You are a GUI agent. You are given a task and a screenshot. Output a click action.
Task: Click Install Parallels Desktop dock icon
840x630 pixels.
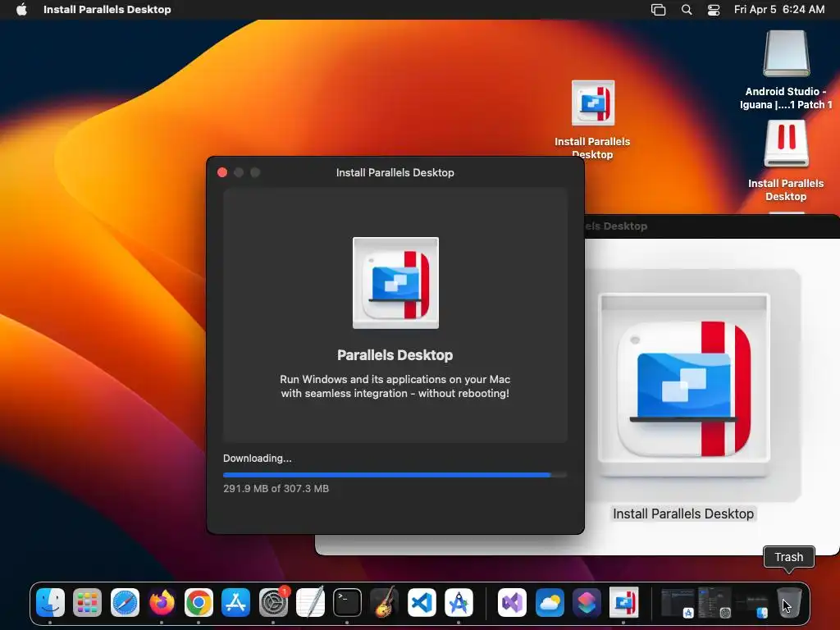pyautogui.click(x=623, y=603)
